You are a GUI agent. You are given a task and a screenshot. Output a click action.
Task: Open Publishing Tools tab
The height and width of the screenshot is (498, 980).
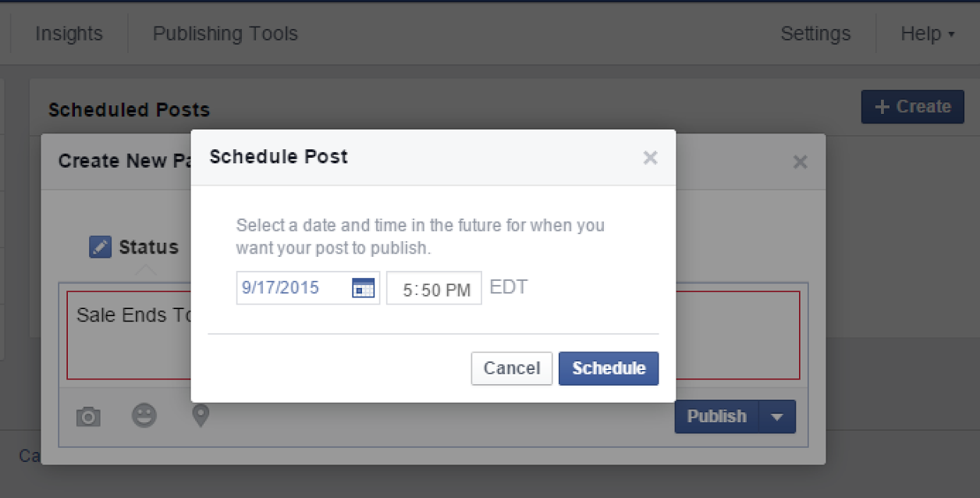pyautogui.click(x=225, y=34)
